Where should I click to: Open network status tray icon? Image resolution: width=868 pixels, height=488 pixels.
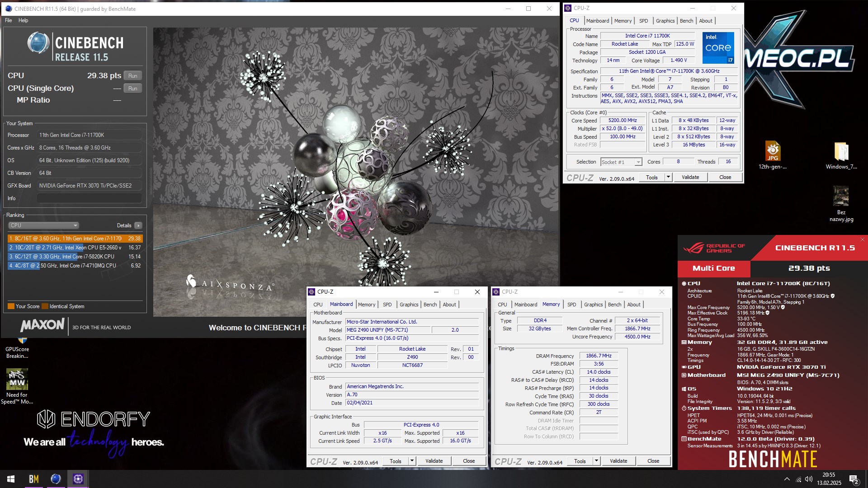[798, 479]
